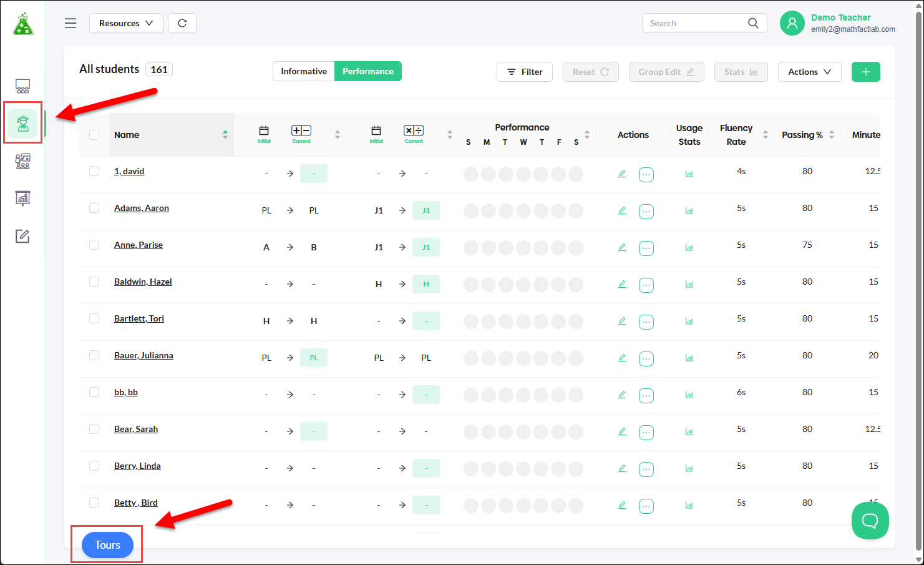Open the Actions dropdown menu
Viewport: 924px width, 565px height.
[809, 72]
